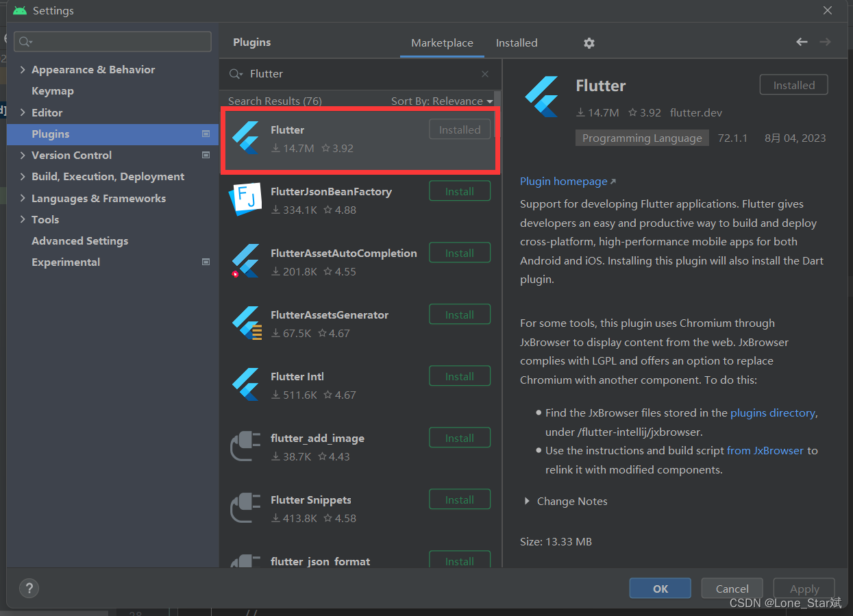The height and width of the screenshot is (616, 853).
Task: Open Experimental settings page
Action: coord(66,262)
